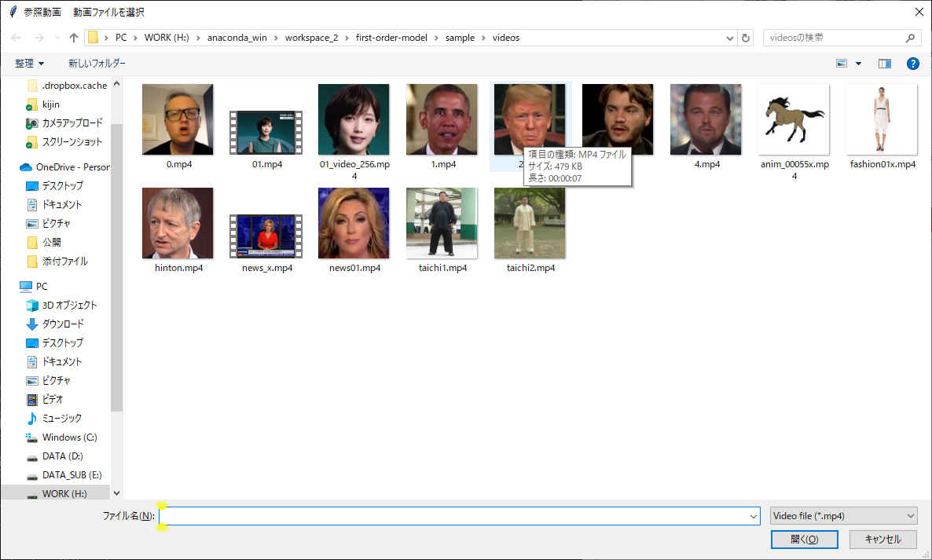
Task: Open the help question mark icon
Action: tap(912, 64)
